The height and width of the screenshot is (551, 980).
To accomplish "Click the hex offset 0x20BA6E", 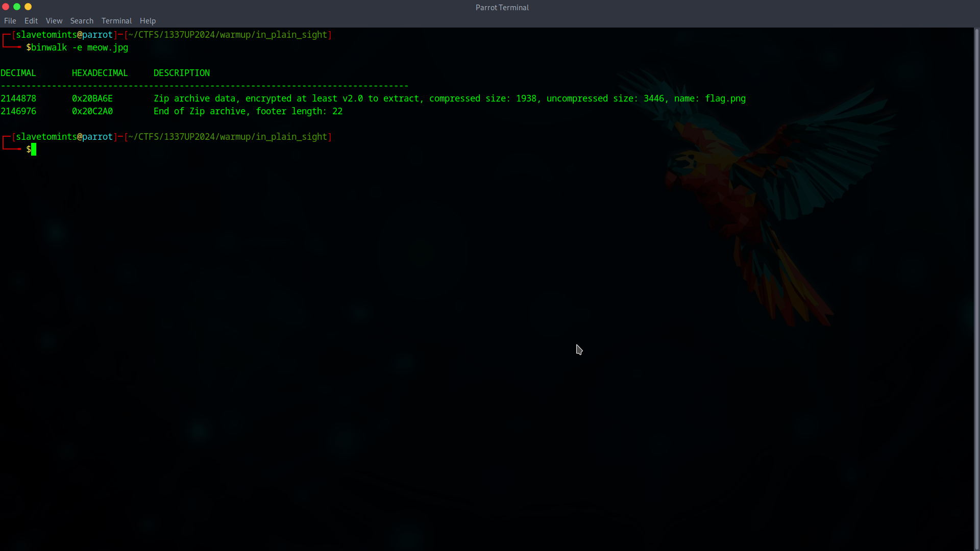I will click(92, 98).
